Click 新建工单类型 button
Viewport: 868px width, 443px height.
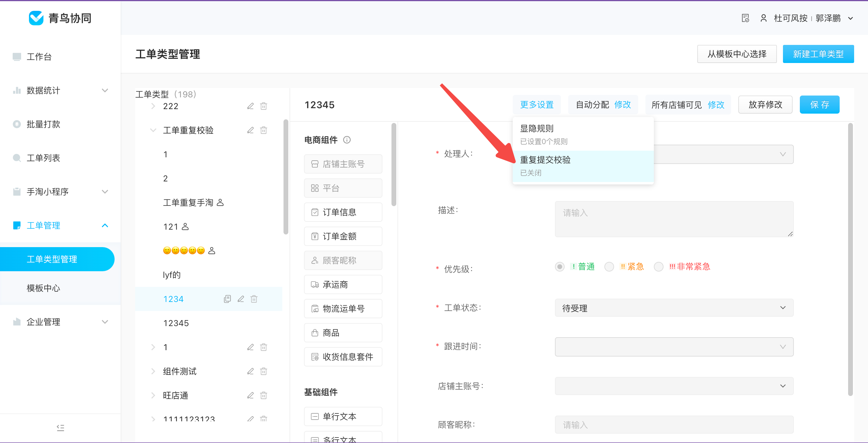point(818,54)
